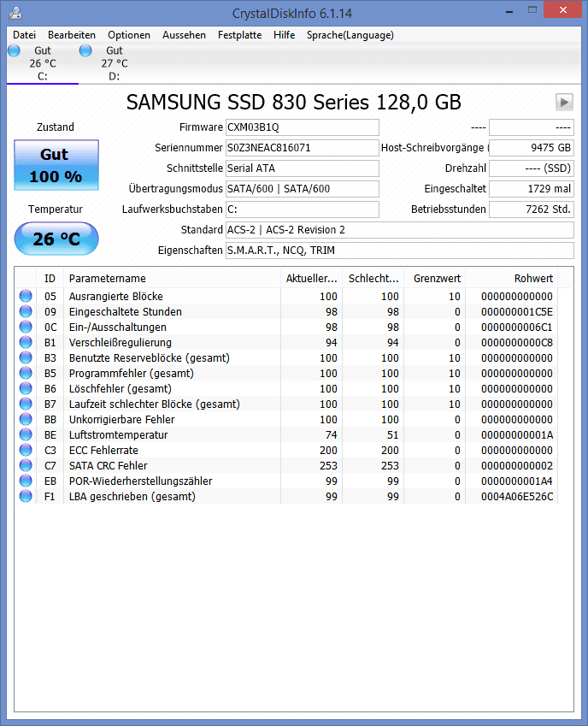Click raw value 0000000006C1
This screenshot has height=726, width=588.
point(517,327)
